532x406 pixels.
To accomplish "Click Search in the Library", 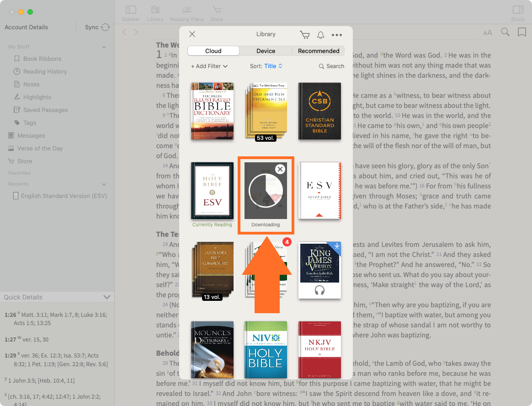I will pos(331,66).
